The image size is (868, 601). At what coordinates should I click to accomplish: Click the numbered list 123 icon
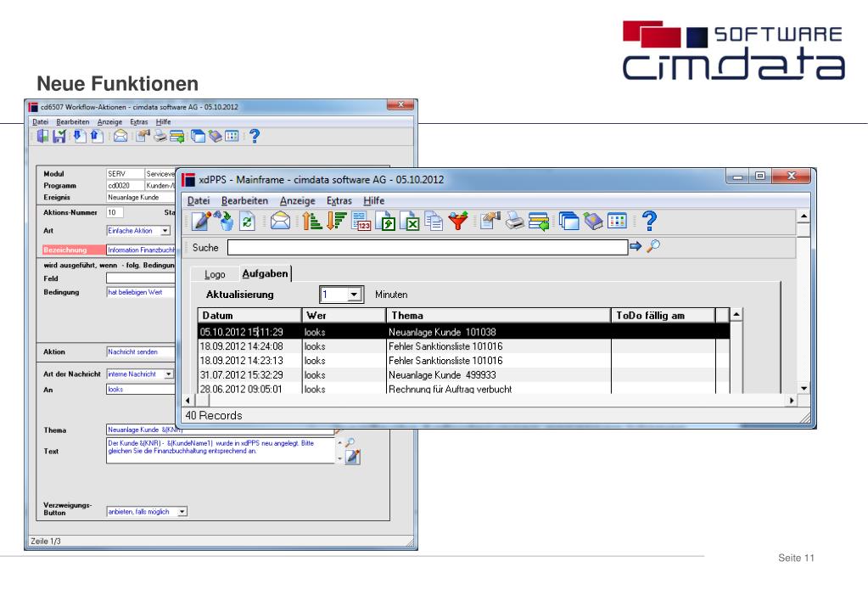tap(361, 221)
